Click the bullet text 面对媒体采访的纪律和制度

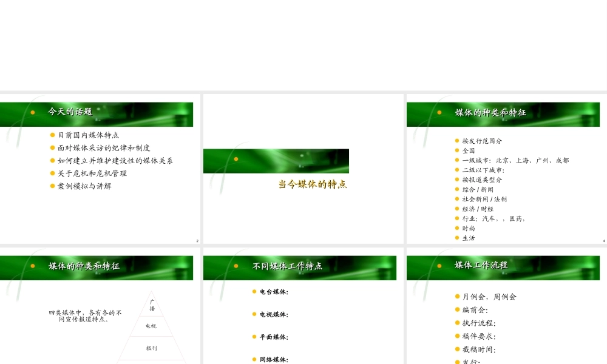tap(104, 148)
